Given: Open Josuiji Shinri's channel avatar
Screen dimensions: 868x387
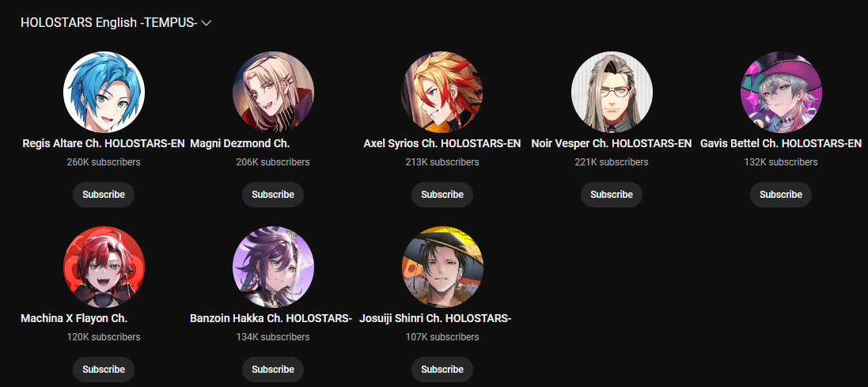Looking at the screenshot, I should coord(442,267).
